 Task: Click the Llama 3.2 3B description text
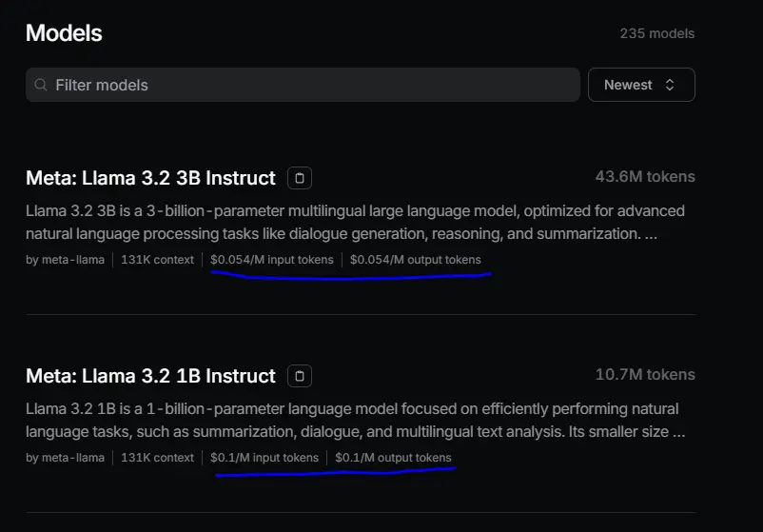coord(355,222)
